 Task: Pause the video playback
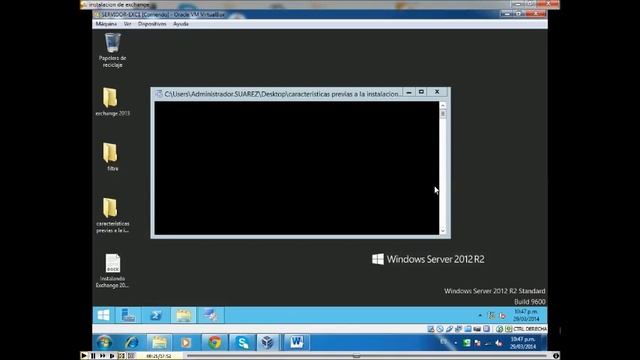tap(93, 356)
